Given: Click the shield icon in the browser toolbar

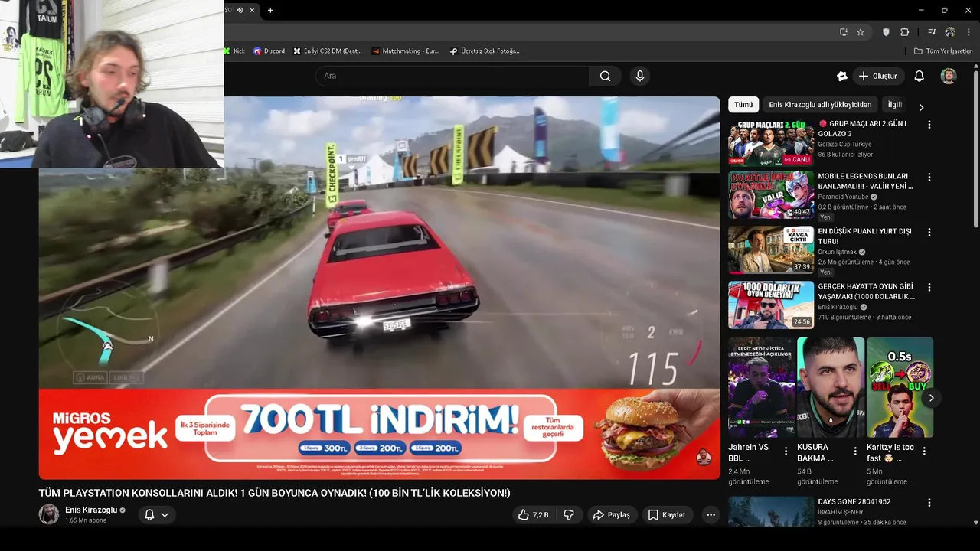Looking at the screenshot, I should click(x=886, y=32).
